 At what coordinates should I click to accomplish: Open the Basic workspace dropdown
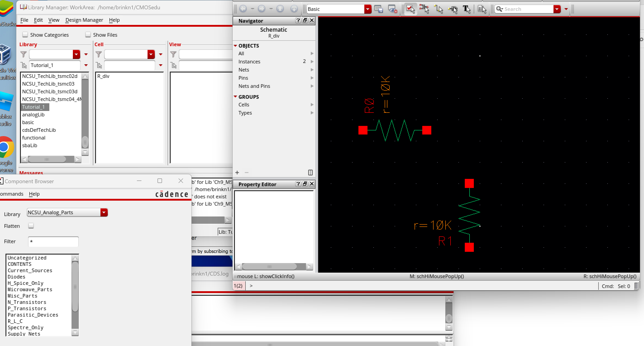click(x=367, y=9)
